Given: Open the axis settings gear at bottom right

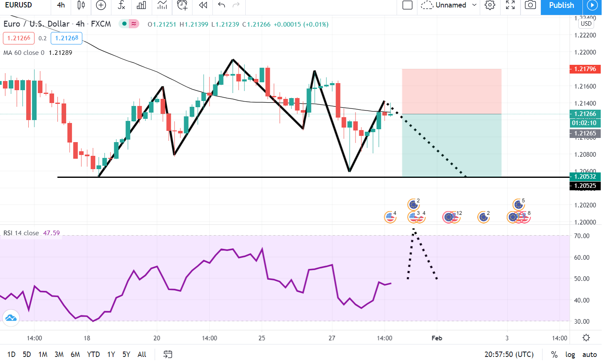Looking at the screenshot, I should [586, 338].
